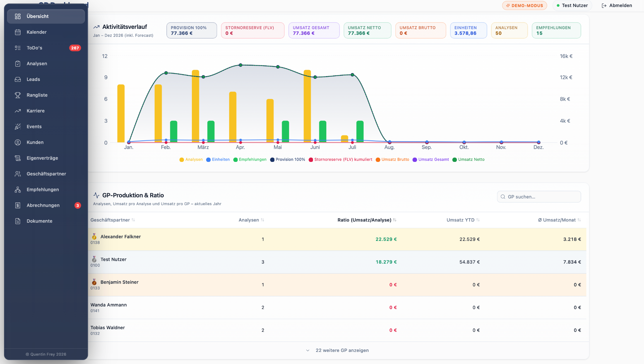The height and width of the screenshot is (364, 644).
Task: Click the Empfehlungen network icon
Action: [18, 190]
